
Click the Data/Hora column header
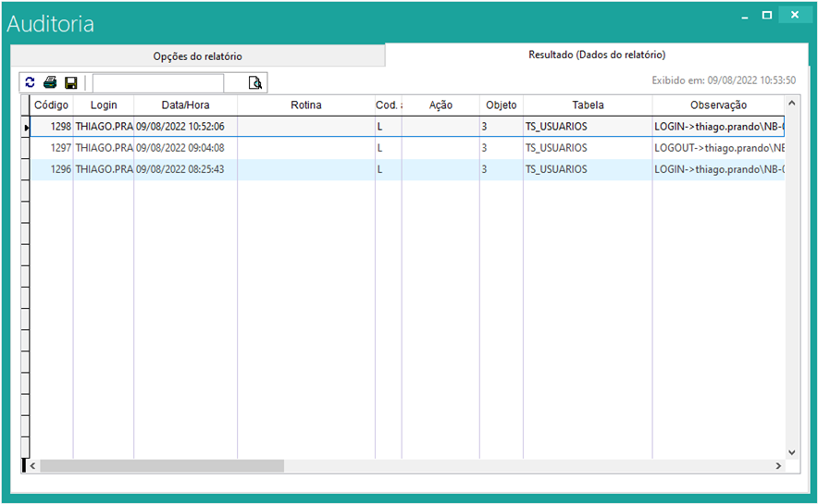pyautogui.click(x=185, y=105)
